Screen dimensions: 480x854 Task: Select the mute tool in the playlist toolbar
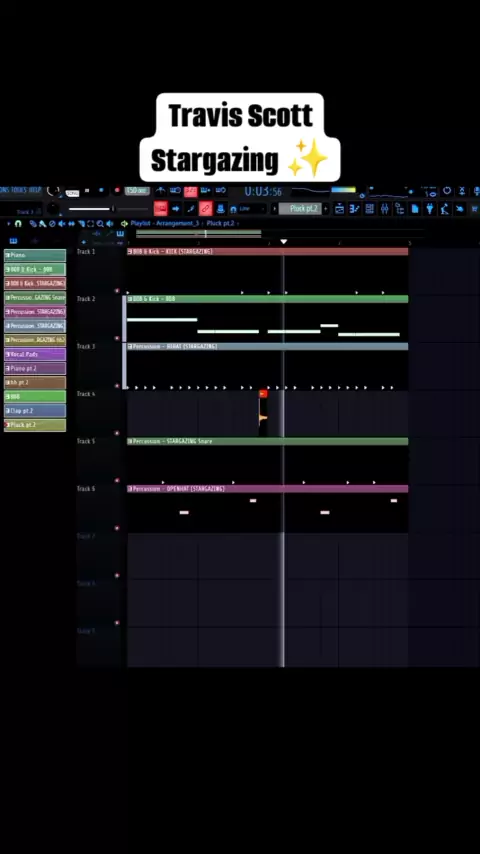tap(61, 223)
